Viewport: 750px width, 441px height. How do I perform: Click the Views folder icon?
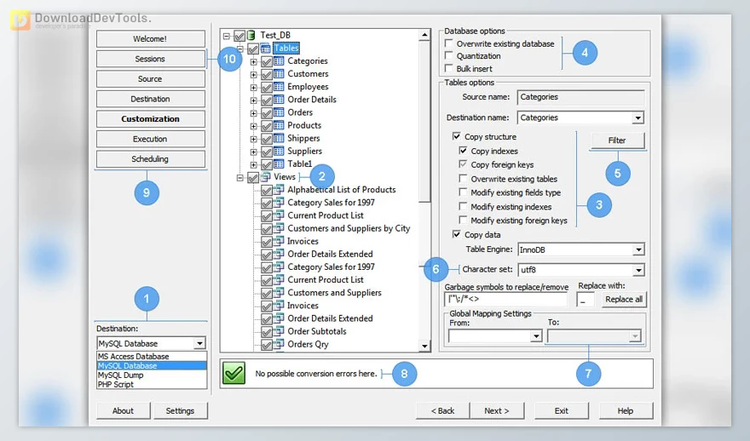click(265, 177)
